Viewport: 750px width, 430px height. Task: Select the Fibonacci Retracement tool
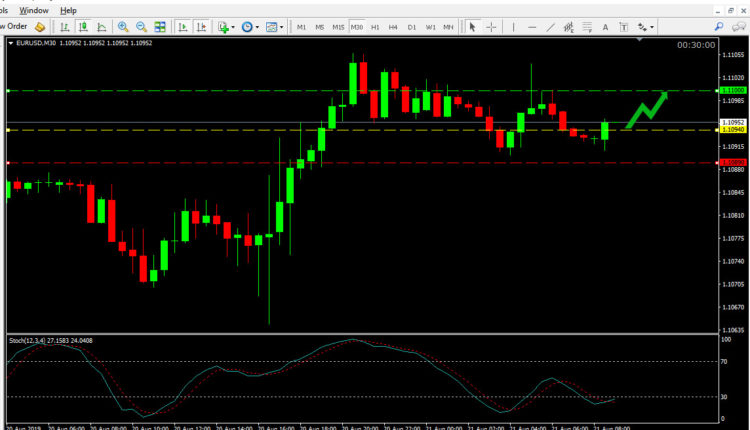click(587, 27)
